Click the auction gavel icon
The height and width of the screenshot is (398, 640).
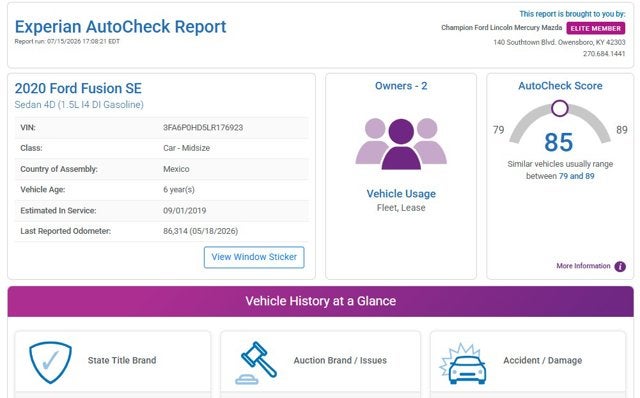coord(256,363)
